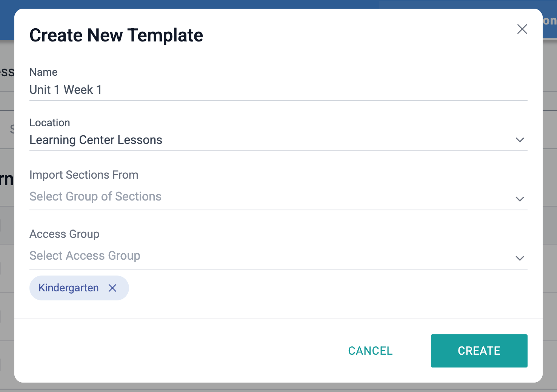Remove the Kindergarten access group chip
Image resolution: width=557 pixels, height=392 pixels.
112,288
